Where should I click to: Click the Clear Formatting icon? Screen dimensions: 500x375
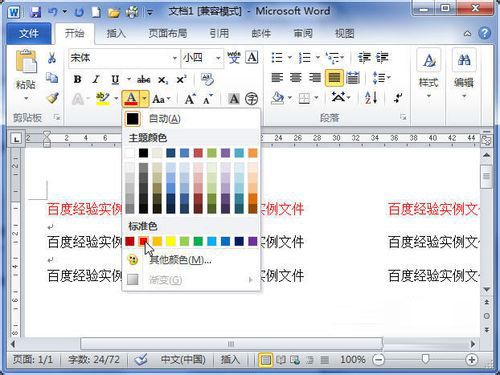pyautogui.click(x=207, y=79)
